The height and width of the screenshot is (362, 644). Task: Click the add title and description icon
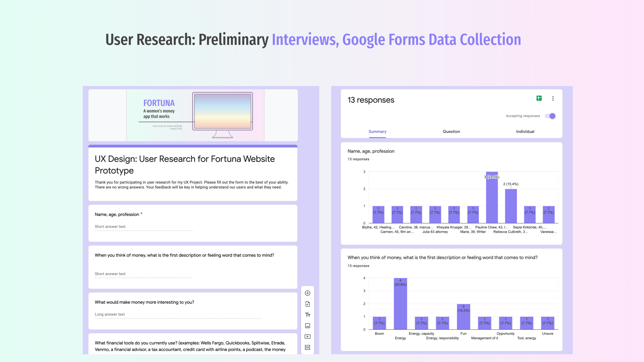click(x=307, y=315)
